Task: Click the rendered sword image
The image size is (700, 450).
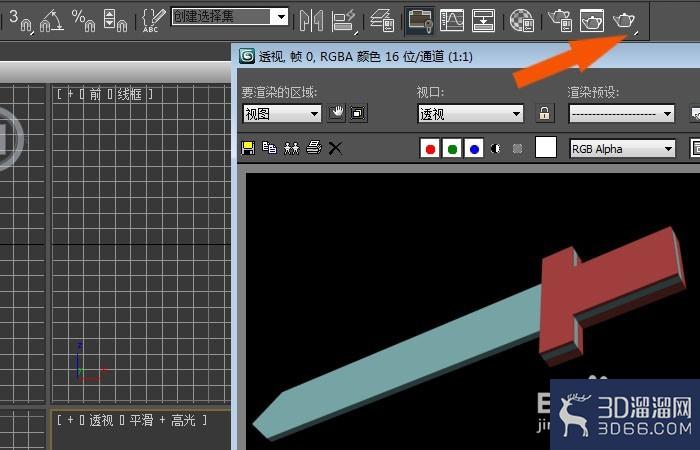Action: [469, 335]
